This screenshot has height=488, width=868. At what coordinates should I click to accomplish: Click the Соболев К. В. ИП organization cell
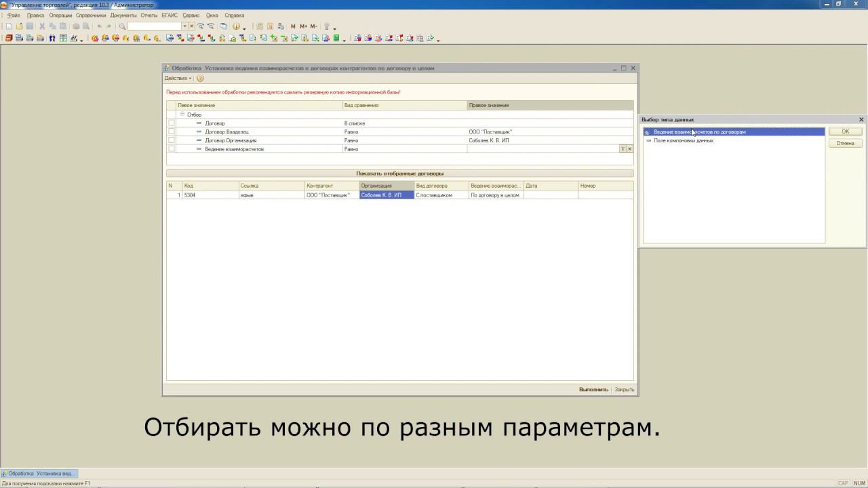tap(387, 195)
